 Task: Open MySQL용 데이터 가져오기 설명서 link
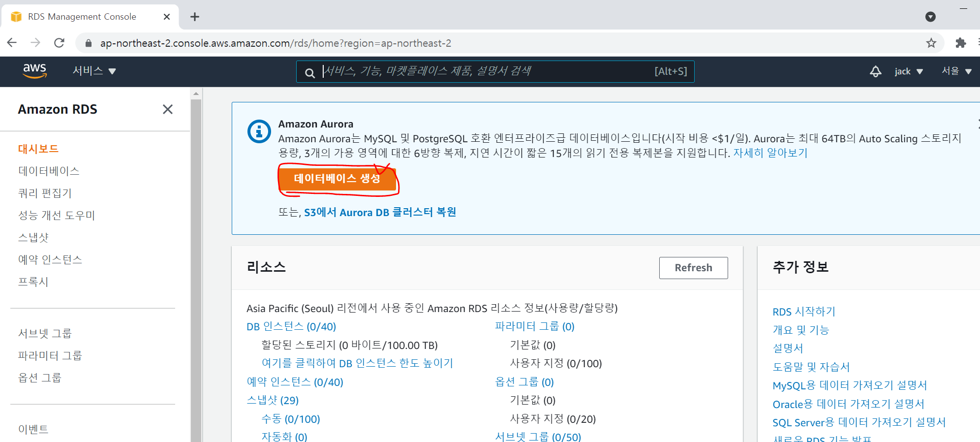[x=850, y=385]
